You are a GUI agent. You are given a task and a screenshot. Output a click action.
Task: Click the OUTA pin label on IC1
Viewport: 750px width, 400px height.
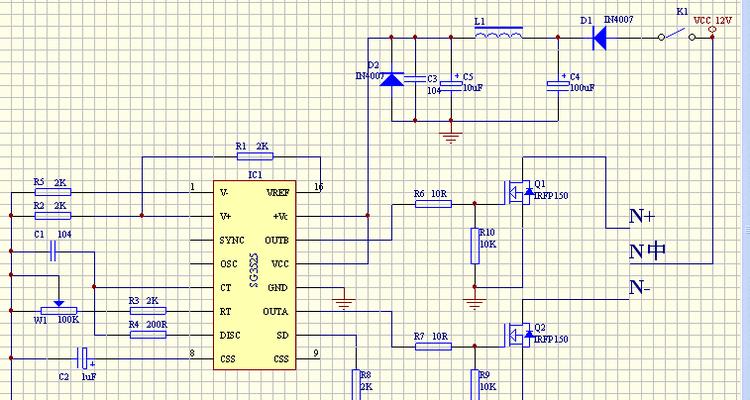276,311
